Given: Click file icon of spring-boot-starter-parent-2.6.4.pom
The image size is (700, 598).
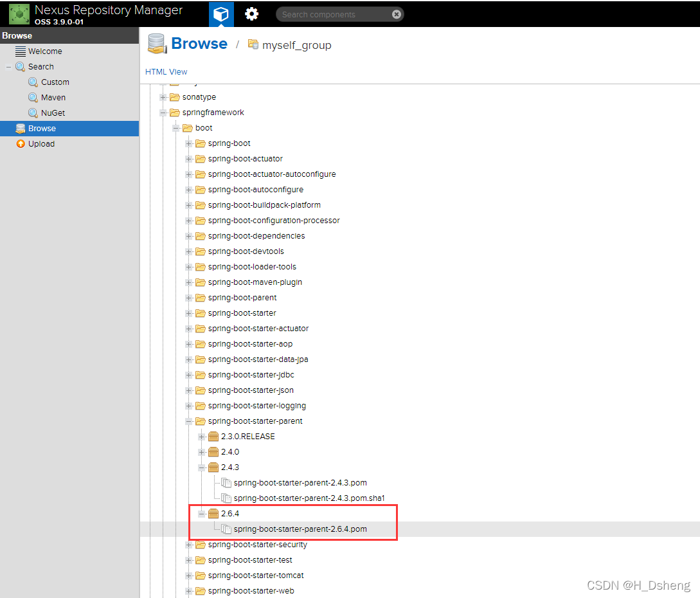Looking at the screenshot, I should click(x=226, y=529).
